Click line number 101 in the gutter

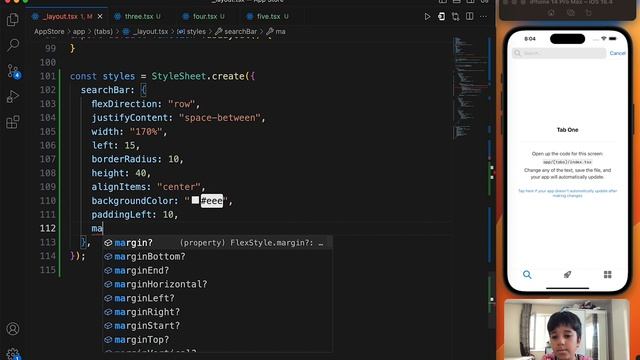pos(48,76)
